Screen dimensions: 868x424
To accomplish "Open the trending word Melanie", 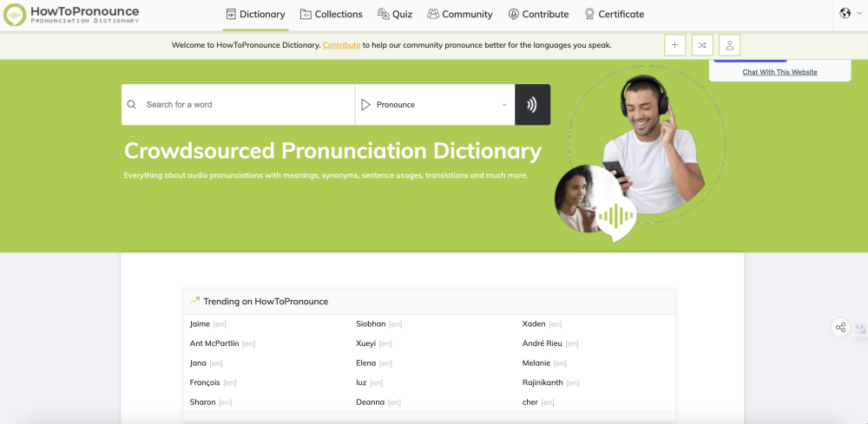I will pos(536,363).
